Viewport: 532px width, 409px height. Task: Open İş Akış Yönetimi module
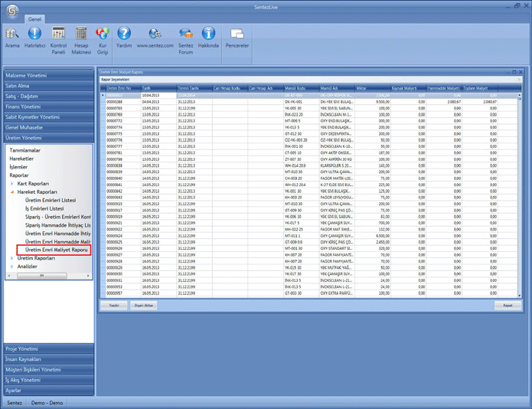point(49,380)
